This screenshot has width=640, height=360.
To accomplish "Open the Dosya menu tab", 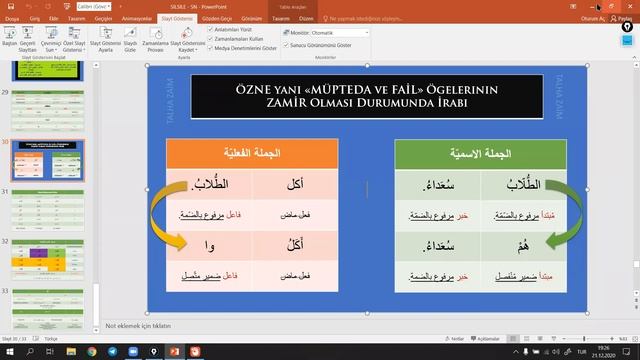I will tap(12, 19).
